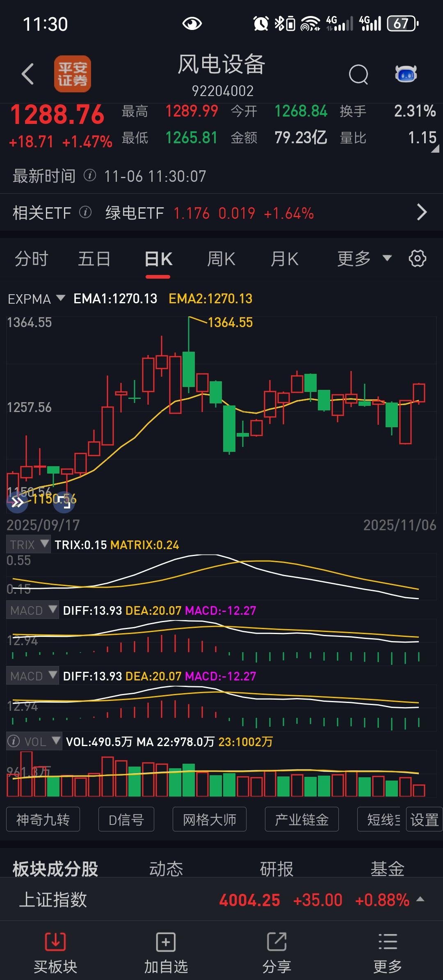Tap the search magnifier icon

359,74
